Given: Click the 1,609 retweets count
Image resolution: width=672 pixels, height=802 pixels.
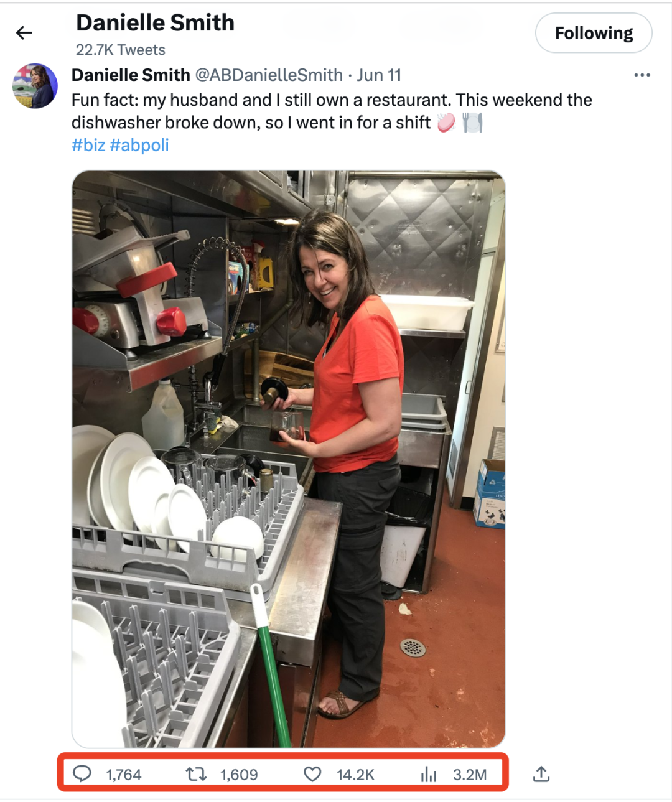Looking at the screenshot, I should tap(239, 775).
